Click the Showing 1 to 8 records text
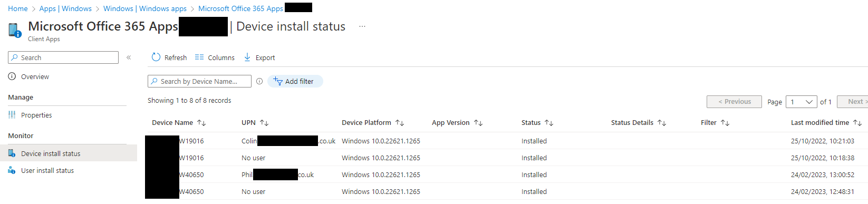 [x=189, y=100]
